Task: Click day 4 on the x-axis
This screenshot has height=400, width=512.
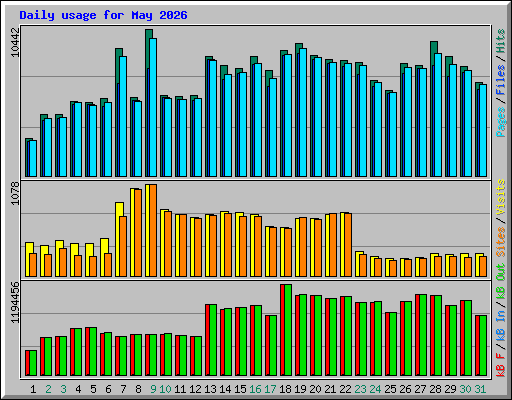Action: click(x=78, y=389)
